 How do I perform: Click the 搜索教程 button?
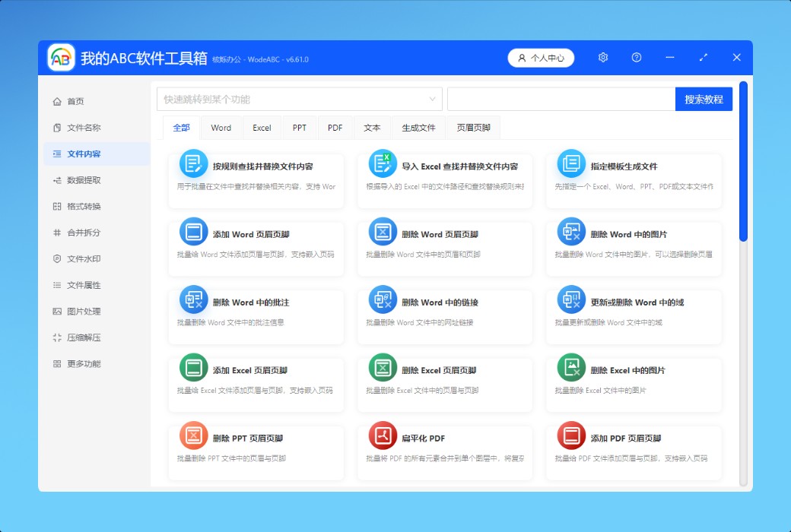[704, 100]
